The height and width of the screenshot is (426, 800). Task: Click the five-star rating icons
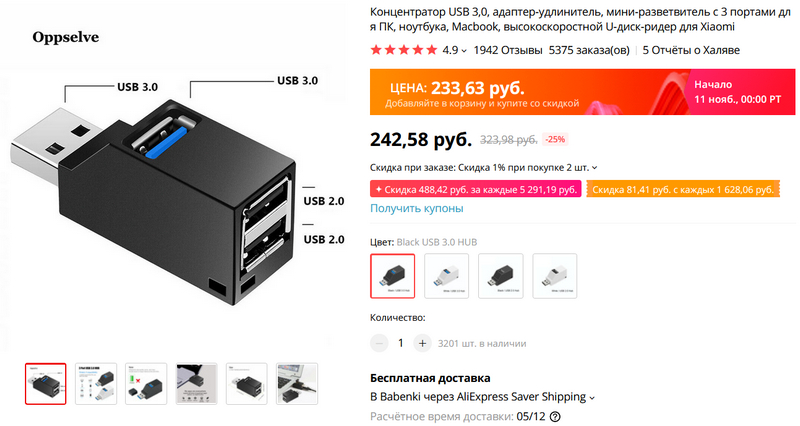pyautogui.click(x=404, y=50)
